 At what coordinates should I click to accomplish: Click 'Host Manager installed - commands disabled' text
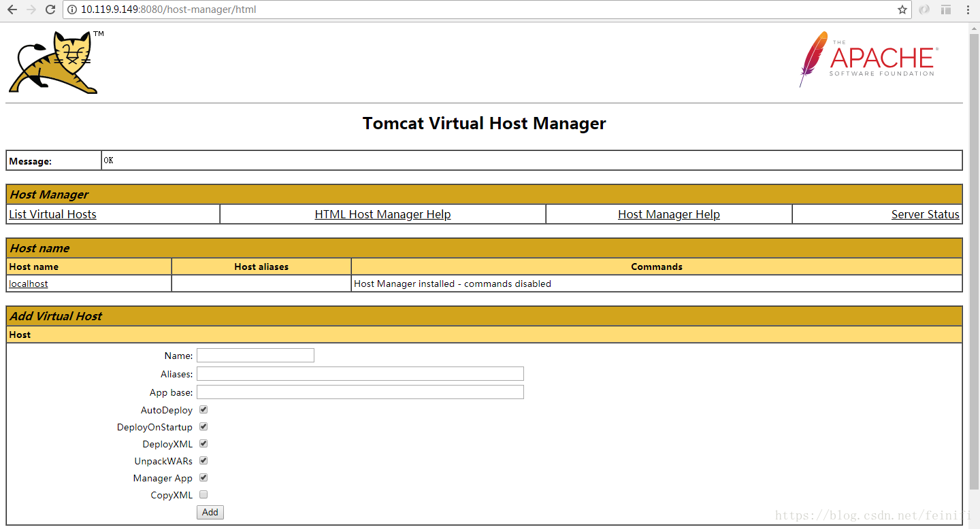tap(453, 284)
